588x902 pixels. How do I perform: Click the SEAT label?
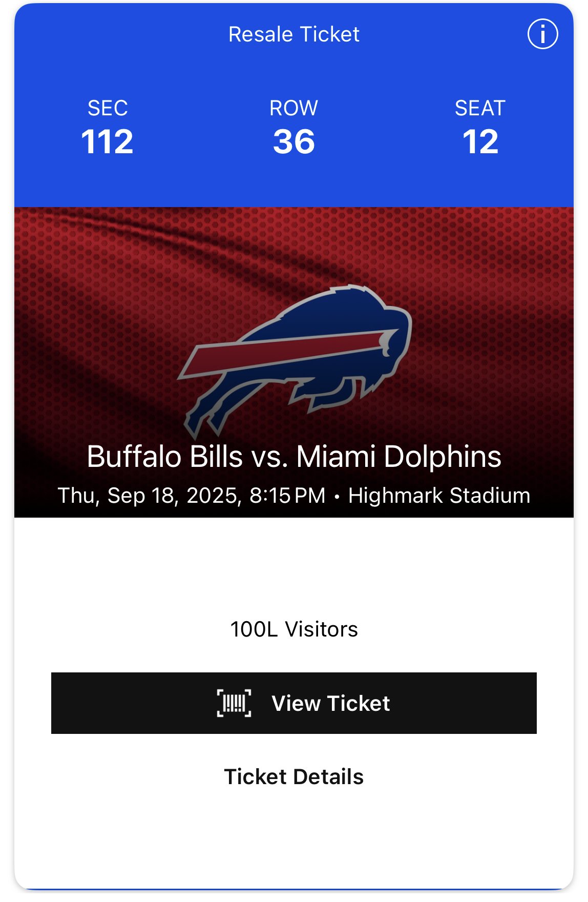pos(480,108)
